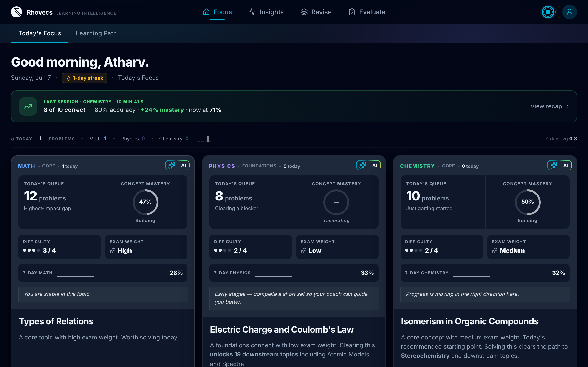Image resolution: width=588 pixels, height=367 pixels.
Task: Select the Today's Focus tab
Action: [x=40, y=33]
